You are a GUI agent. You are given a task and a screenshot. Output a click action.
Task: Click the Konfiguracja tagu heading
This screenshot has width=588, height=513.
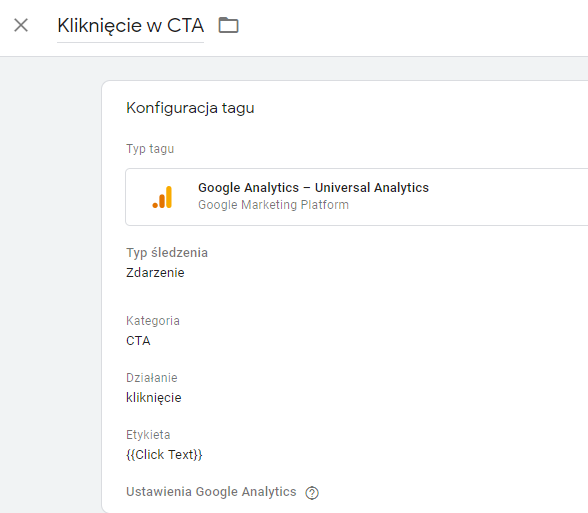(x=190, y=108)
